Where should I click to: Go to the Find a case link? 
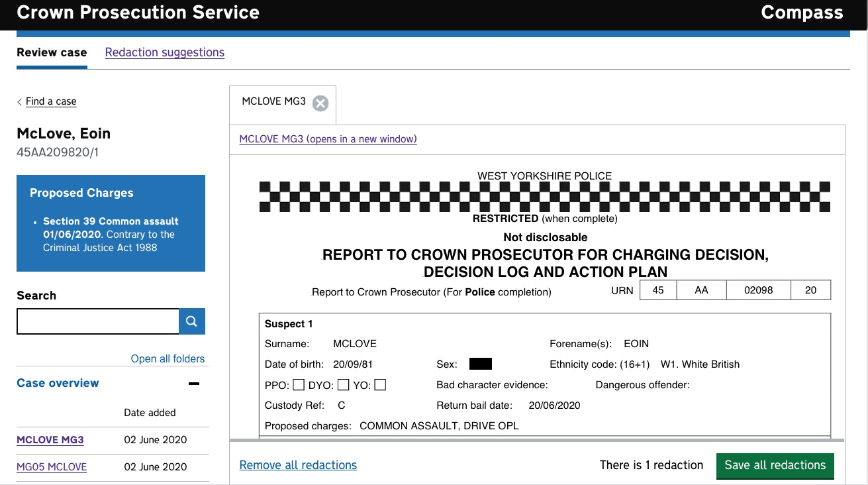click(x=51, y=101)
